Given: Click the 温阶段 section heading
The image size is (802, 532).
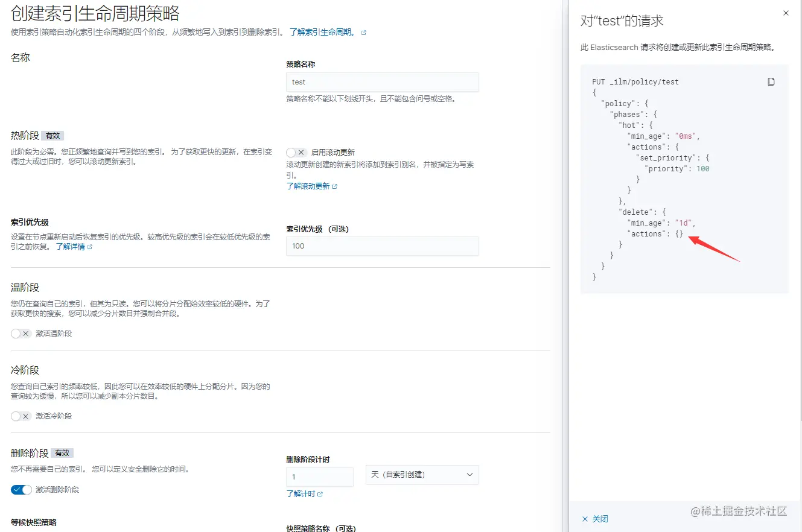Looking at the screenshot, I should coord(25,287).
